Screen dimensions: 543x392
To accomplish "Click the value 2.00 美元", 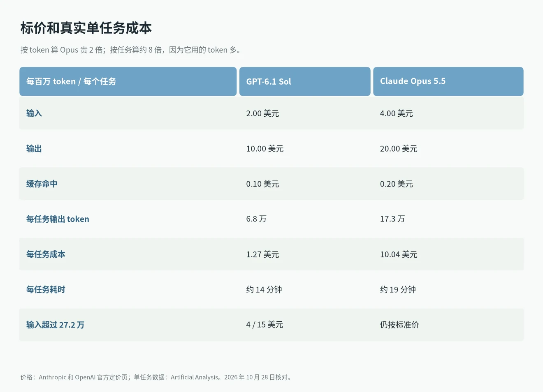I will click(262, 113).
